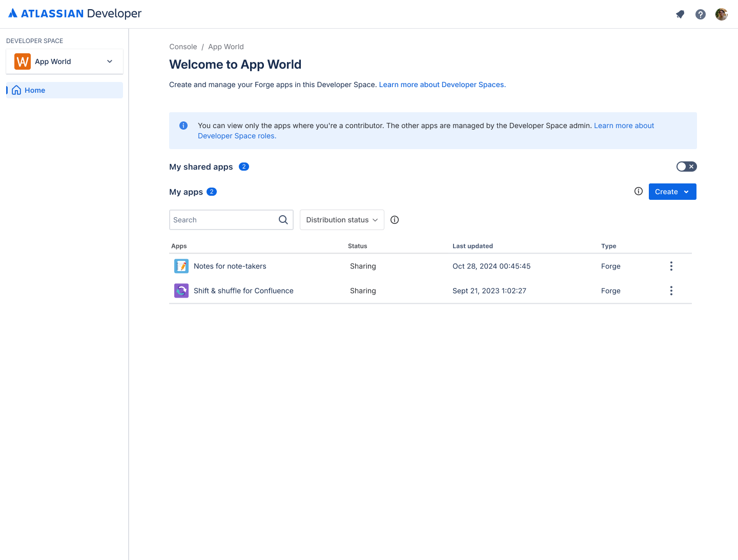Open the user profile avatar
Viewport: 738px width, 560px height.
722,14
